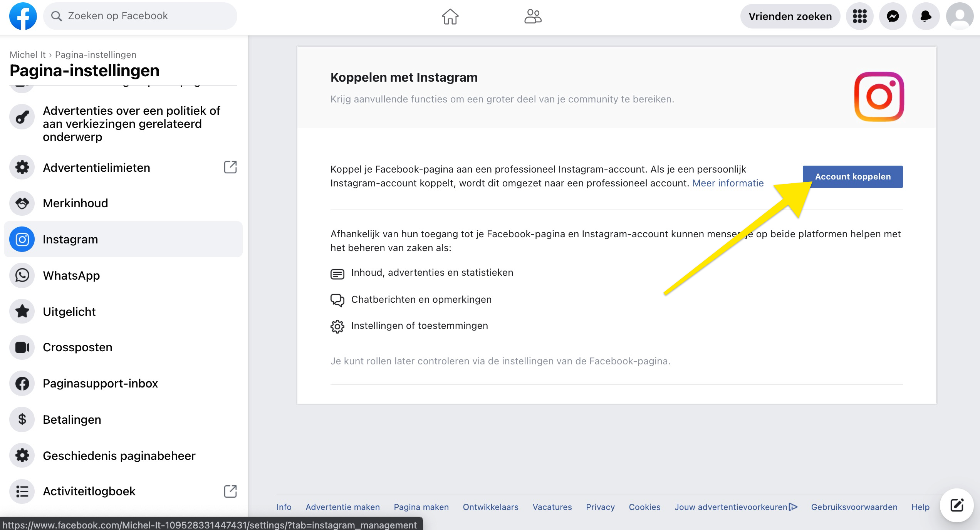Open the Cookies footer link

point(644,507)
